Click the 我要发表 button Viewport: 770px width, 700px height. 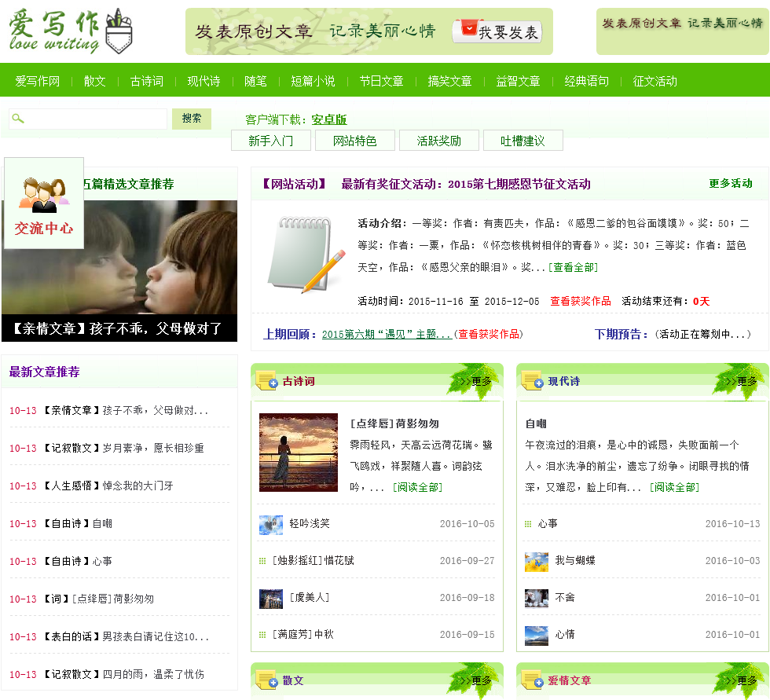point(497,31)
